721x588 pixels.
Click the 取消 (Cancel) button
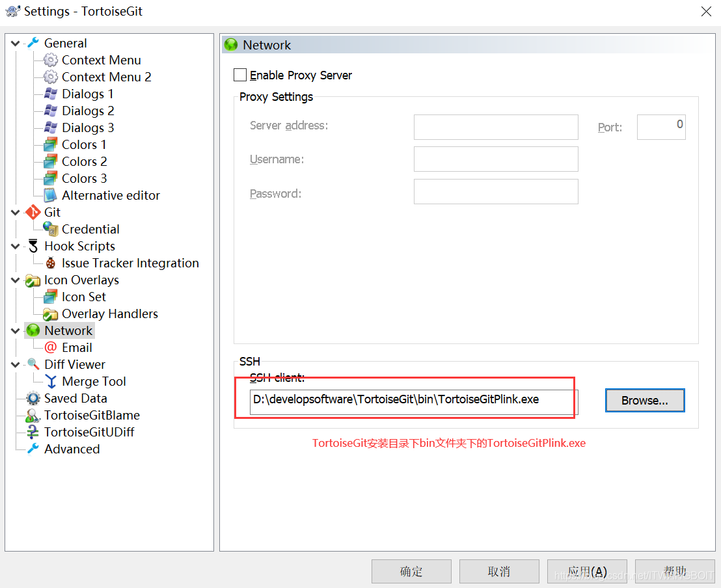pyautogui.click(x=499, y=572)
